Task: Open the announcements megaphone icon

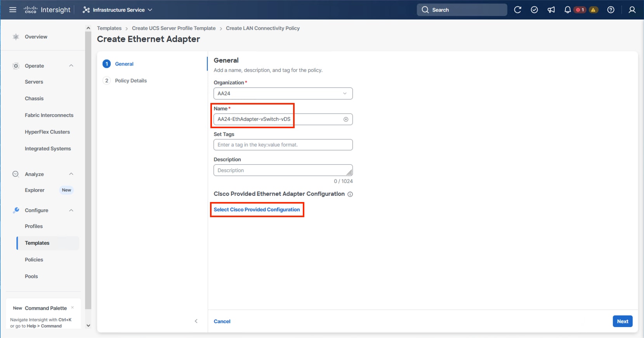Action: (551, 10)
